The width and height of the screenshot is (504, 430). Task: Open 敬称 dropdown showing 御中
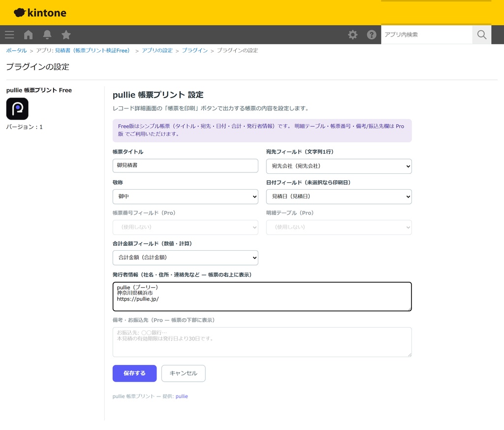[185, 197]
